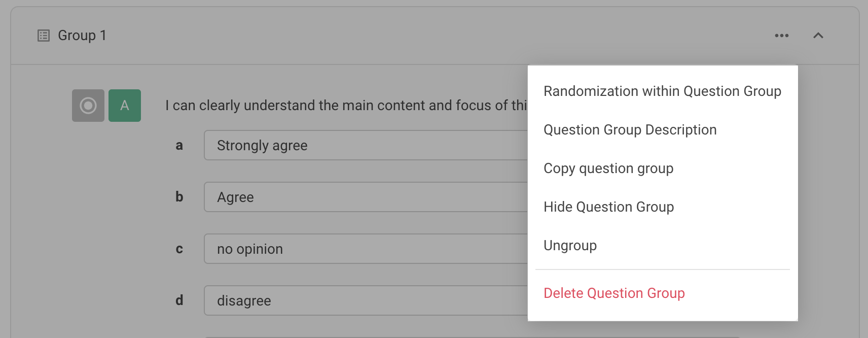Screen dimensions: 868x338
Task: Click the single-choice question type icon
Action: [x=87, y=105]
